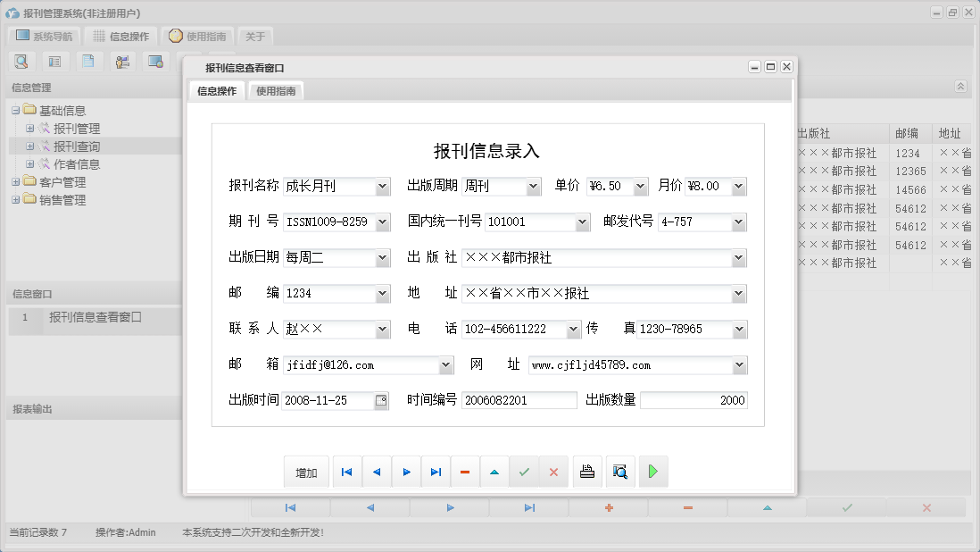Image resolution: width=980 pixels, height=552 pixels.
Task: Click the green run arrow icon
Action: 652,472
